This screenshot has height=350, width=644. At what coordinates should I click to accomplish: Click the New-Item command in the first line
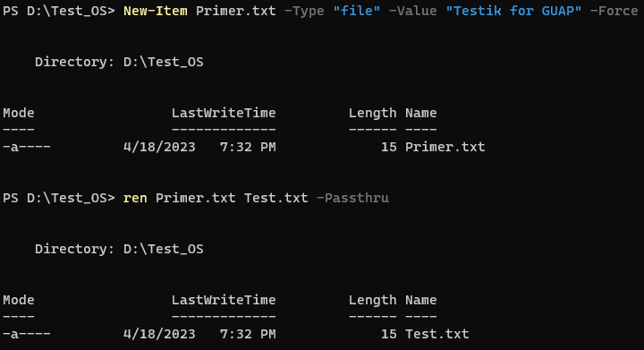[156, 11]
